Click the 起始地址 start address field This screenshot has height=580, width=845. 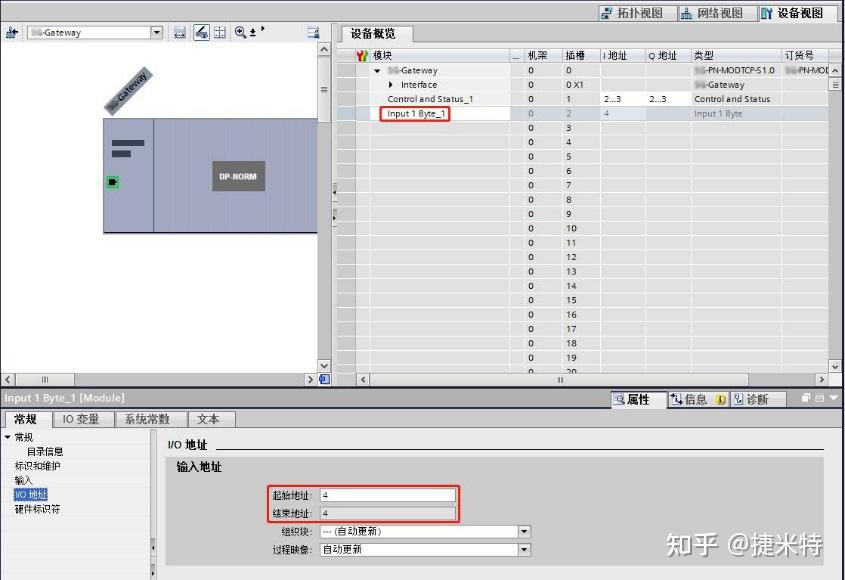click(387, 495)
